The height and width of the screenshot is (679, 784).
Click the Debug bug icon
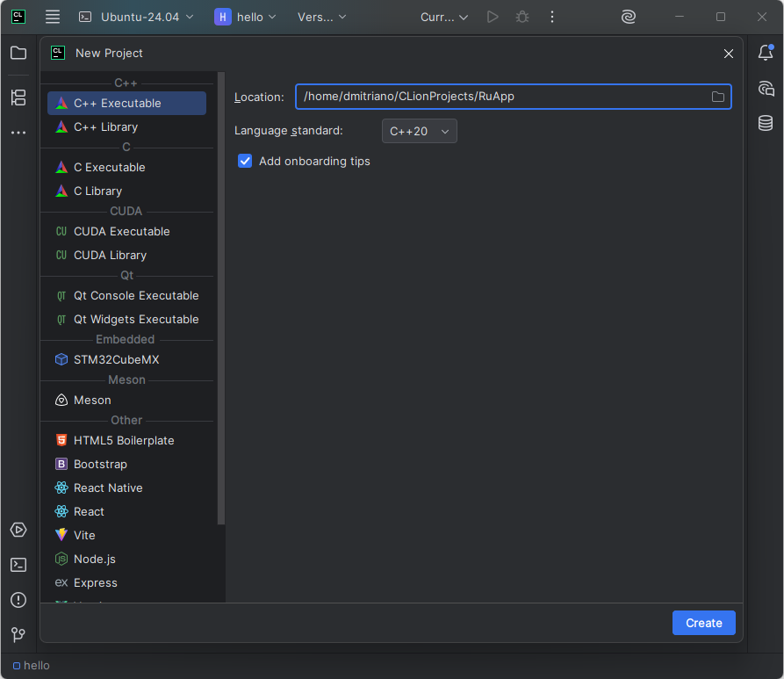click(x=522, y=17)
